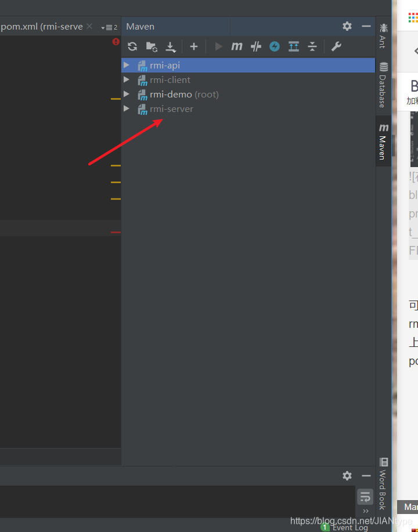This screenshot has height=532, width=418.
Task: Open Maven panel gear options
Action: coord(347,26)
